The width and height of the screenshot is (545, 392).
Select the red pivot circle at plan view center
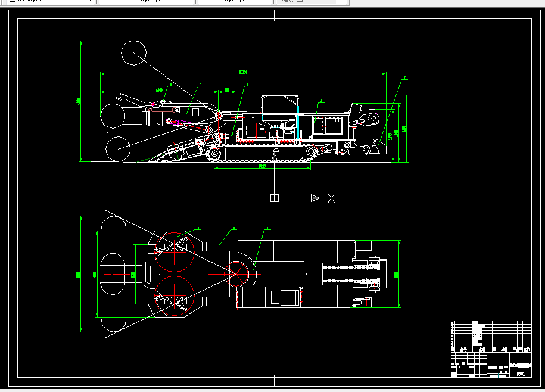click(x=236, y=274)
